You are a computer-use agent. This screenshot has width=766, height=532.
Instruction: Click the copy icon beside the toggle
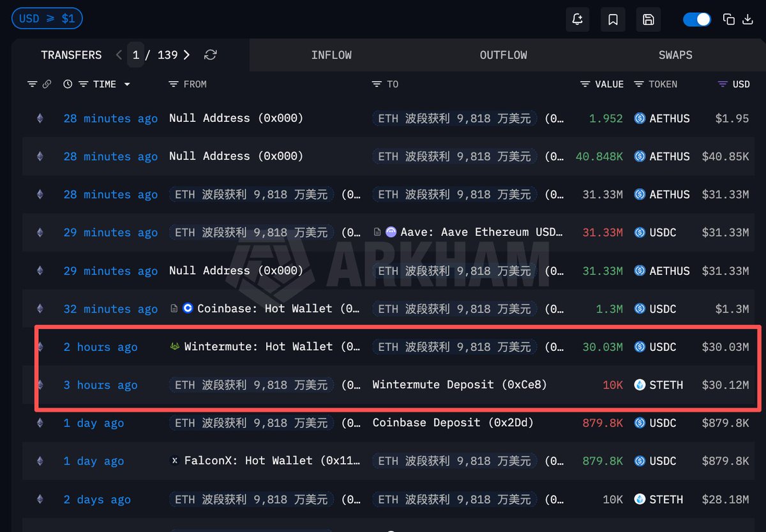pos(728,19)
